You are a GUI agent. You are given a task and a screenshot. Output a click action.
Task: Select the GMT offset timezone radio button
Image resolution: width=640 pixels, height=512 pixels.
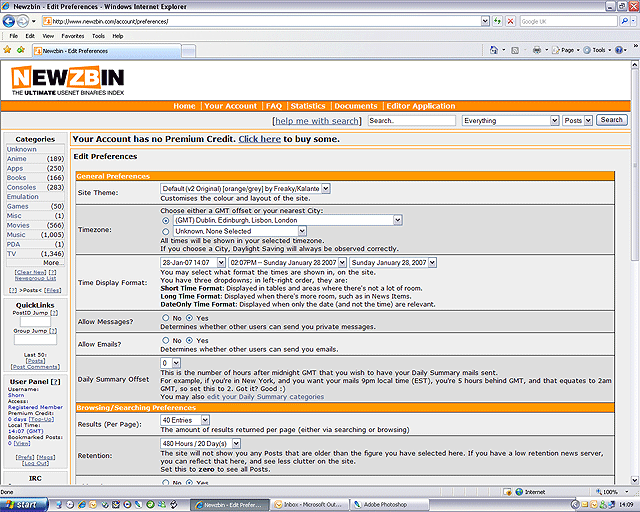165,220
